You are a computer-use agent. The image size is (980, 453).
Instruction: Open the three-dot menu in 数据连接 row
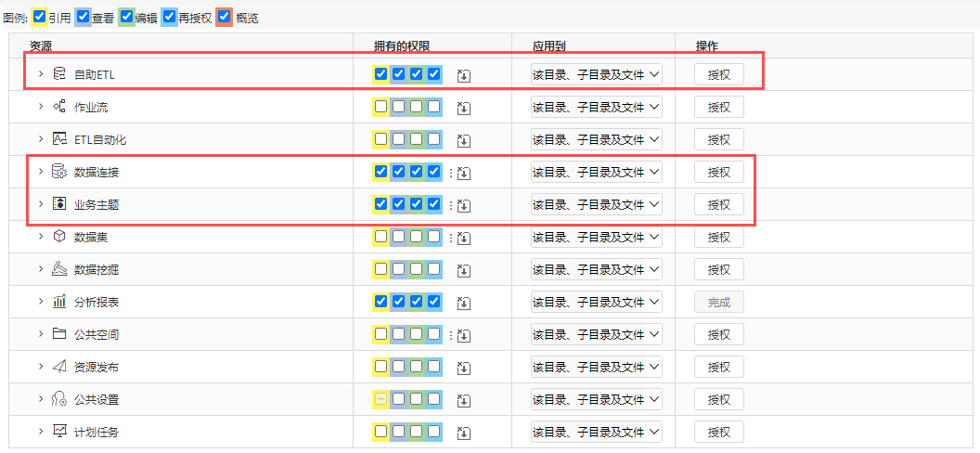coord(451,172)
